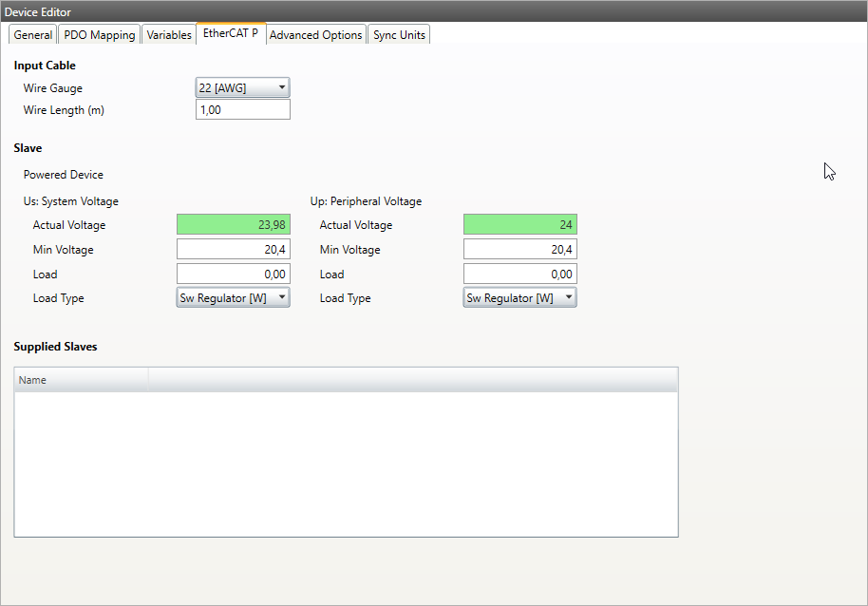
Task: Open the Wire Gauge dropdown
Action: point(242,86)
